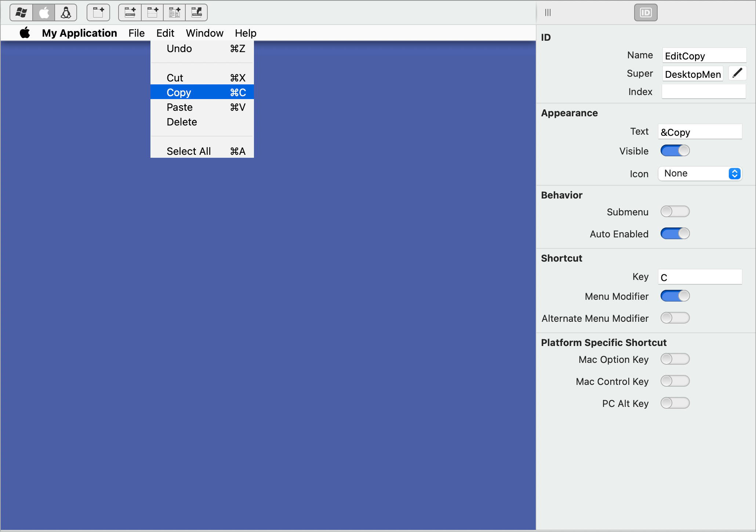Insert a menu separator
756x532 pixels.
(x=152, y=12)
